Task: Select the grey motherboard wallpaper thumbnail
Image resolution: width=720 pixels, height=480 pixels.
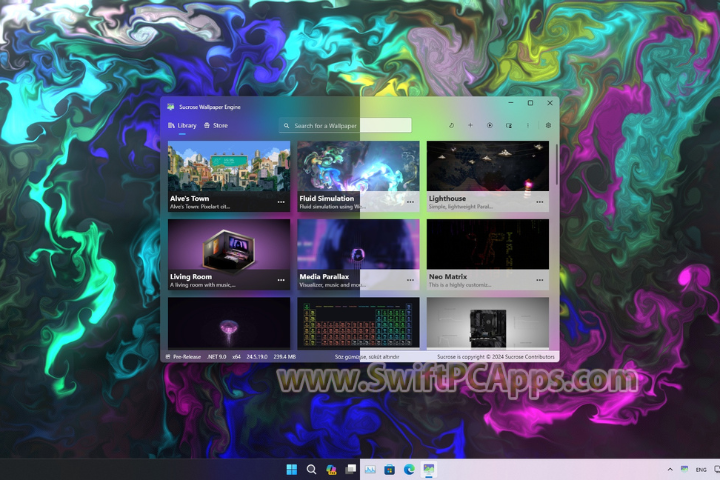Action: (488, 323)
